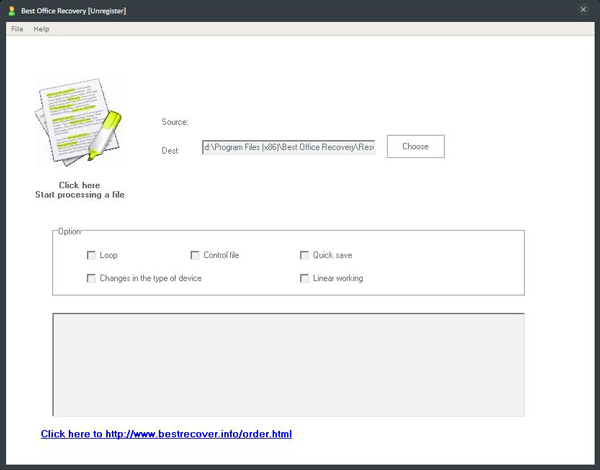Click the Dest label
Screen dimensions: 600x470
point(170,151)
